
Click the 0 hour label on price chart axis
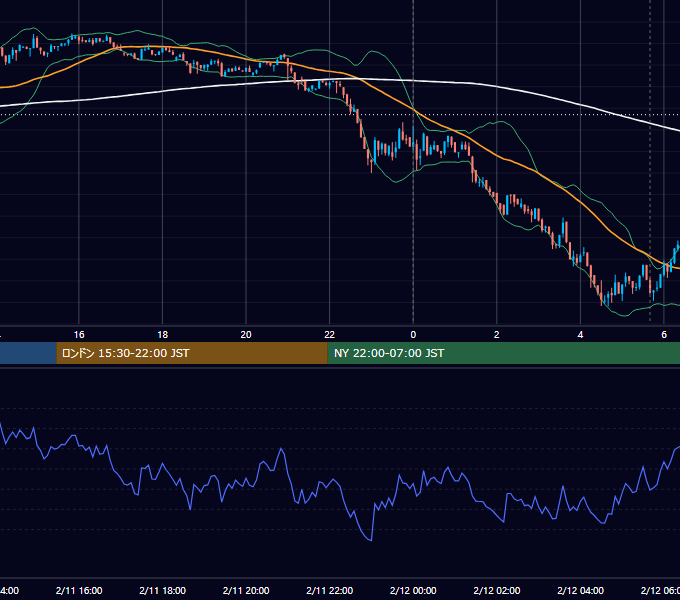[x=413, y=335]
